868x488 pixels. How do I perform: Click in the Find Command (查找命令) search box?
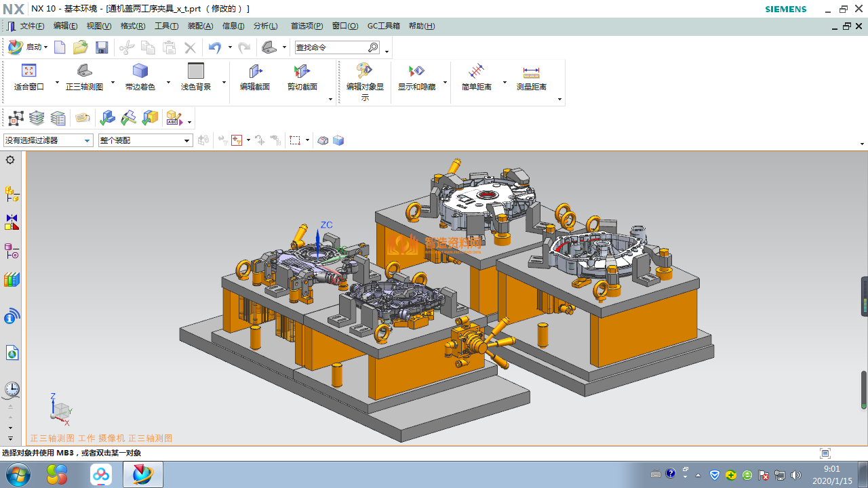[330, 47]
